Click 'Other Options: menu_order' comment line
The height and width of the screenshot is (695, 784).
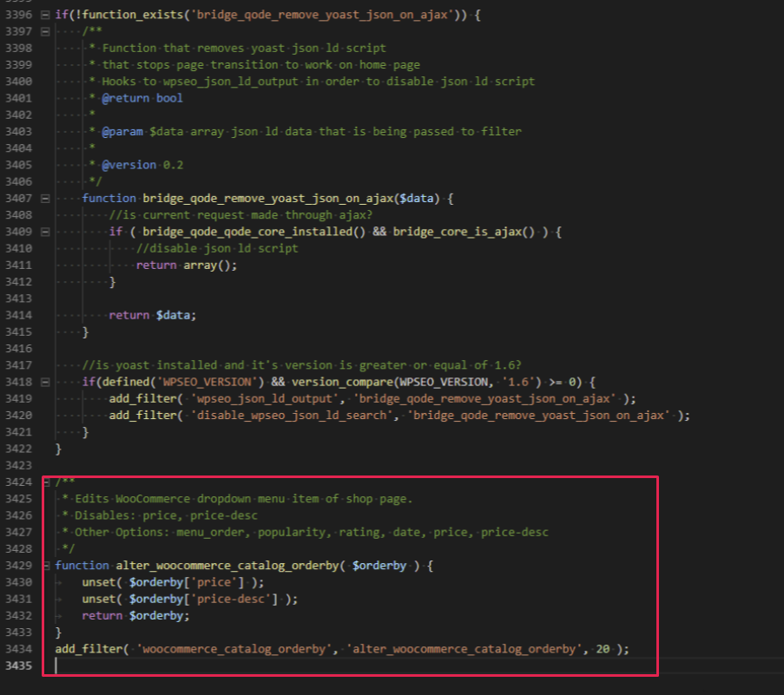pyautogui.click(x=312, y=532)
